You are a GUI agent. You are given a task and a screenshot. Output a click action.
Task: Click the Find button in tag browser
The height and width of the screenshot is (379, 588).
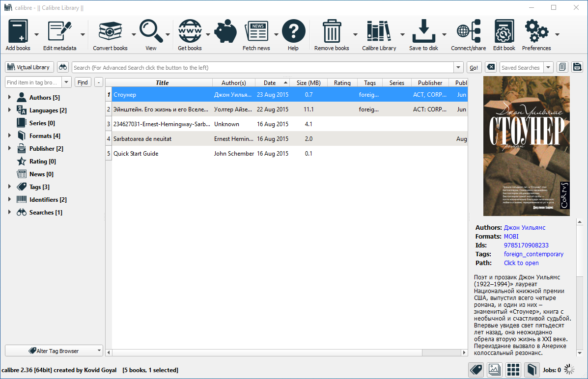click(x=83, y=82)
